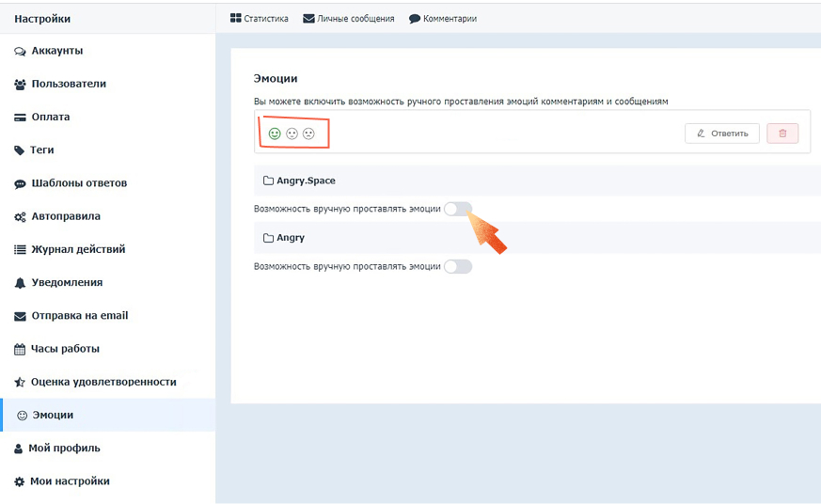821x504 pixels.
Task: Open the Комментарии tab
Action: pos(443,18)
